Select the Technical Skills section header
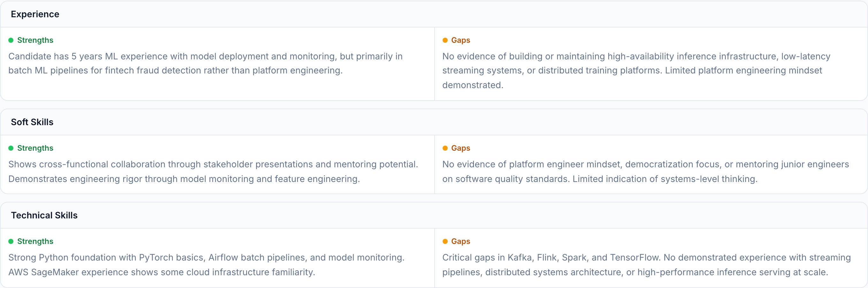The width and height of the screenshot is (868, 288). tap(44, 215)
